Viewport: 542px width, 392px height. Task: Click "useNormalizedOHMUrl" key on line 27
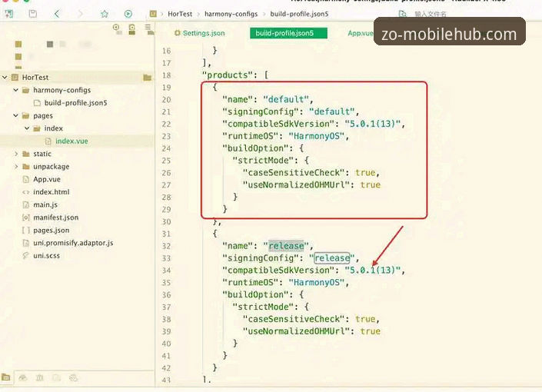pos(296,185)
